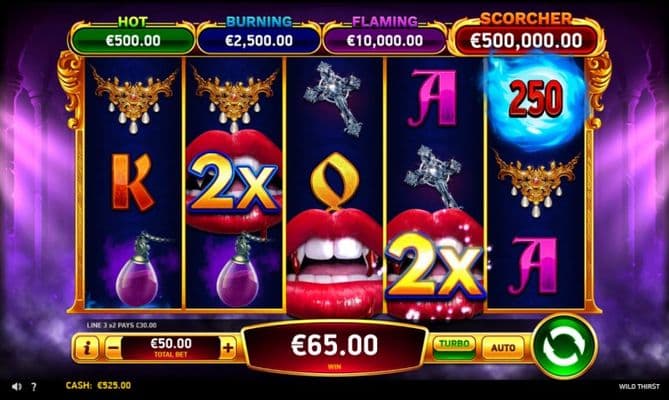Image resolution: width=669 pixels, height=400 pixels.
Task: Click the €50.00 total bet field
Action: [171, 348]
